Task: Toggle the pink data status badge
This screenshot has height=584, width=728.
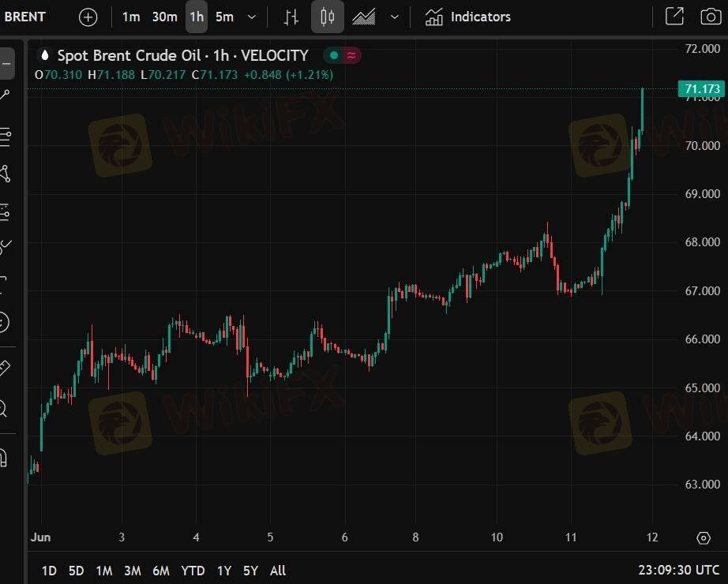Action: pos(351,56)
